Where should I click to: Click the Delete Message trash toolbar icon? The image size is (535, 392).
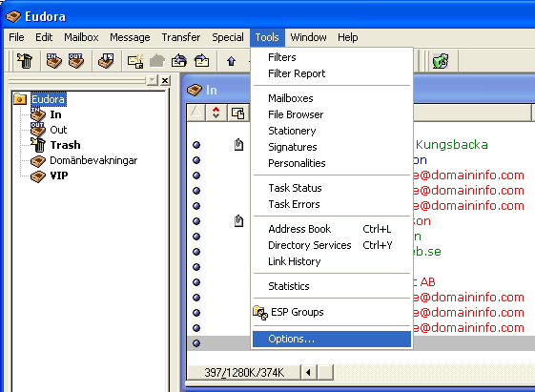point(25,61)
